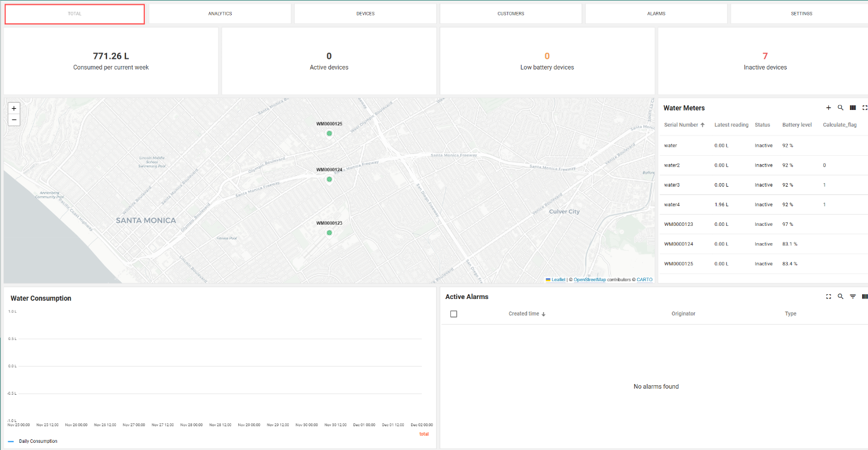Expand Active Alarms widget to fullscreen
This screenshot has width=868, height=450.
828,296
